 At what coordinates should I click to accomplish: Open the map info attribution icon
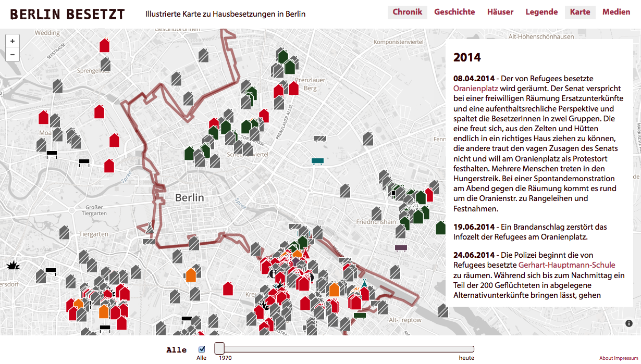[629, 323]
